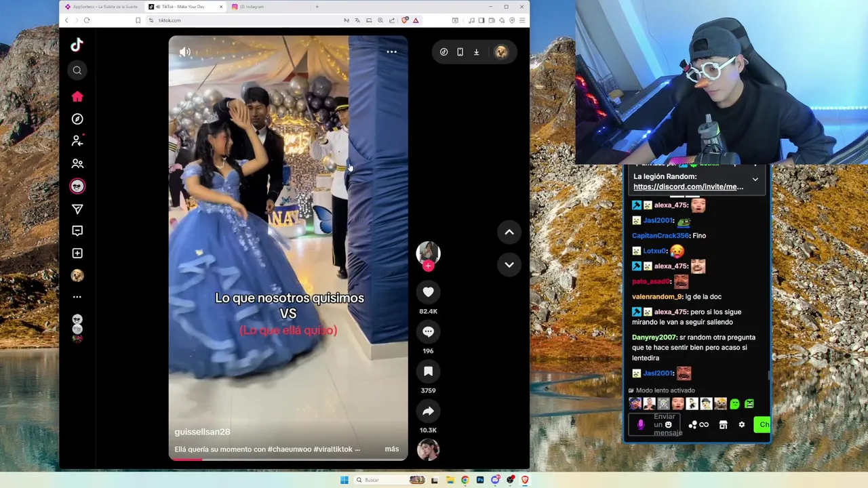This screenshot has height=488, width=868.
Task: Seek within the video progress bar
Action: (x=288, y=459)
